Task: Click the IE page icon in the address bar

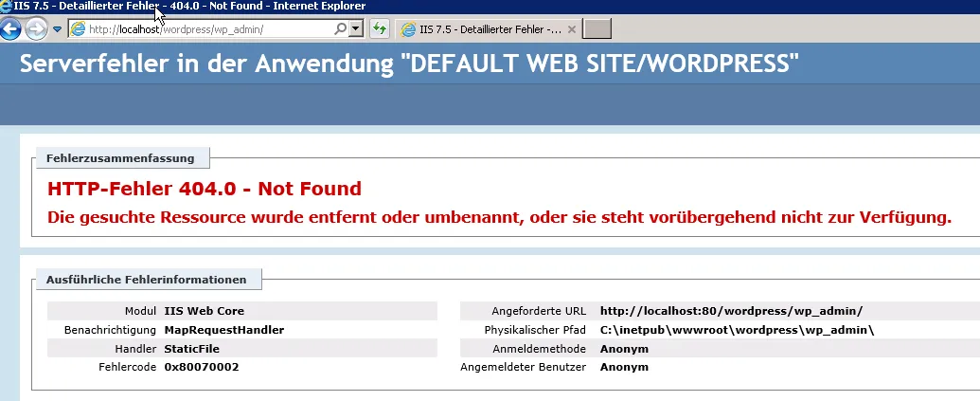Action: pyautogui.click(x=78, y=28)
